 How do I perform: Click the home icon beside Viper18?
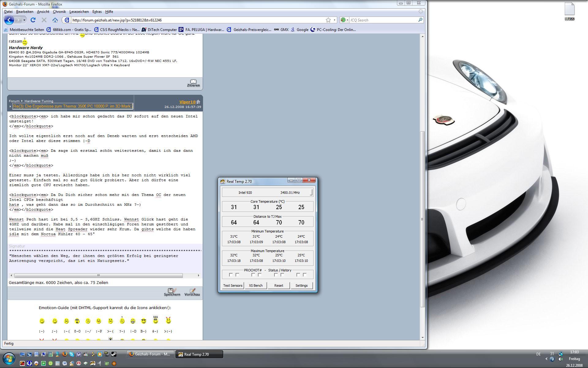198,102
